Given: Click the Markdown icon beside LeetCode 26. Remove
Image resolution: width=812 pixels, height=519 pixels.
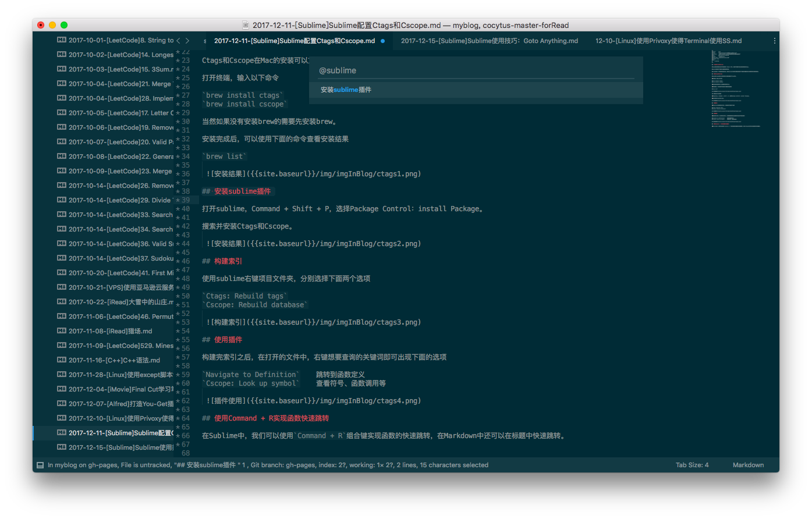Looking at the screenshot, I should point(61,186).
